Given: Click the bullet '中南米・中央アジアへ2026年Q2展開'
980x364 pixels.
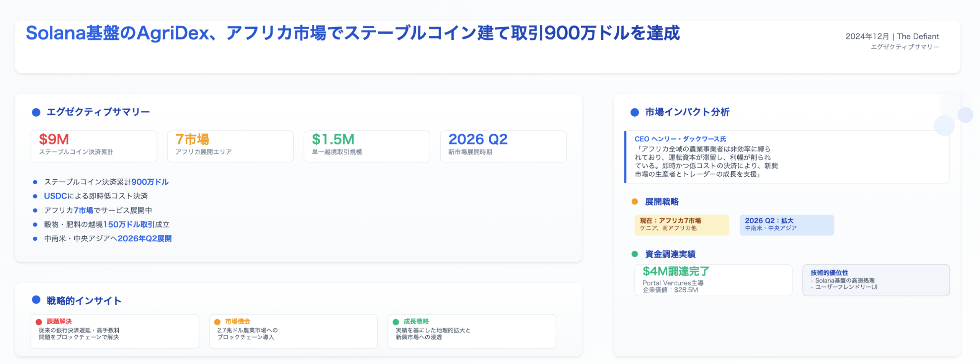Looking at the screenshot, I should pos(108,239).
